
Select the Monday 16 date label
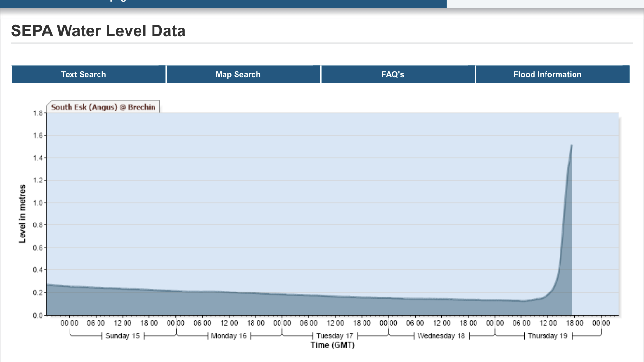click(229, 336)
